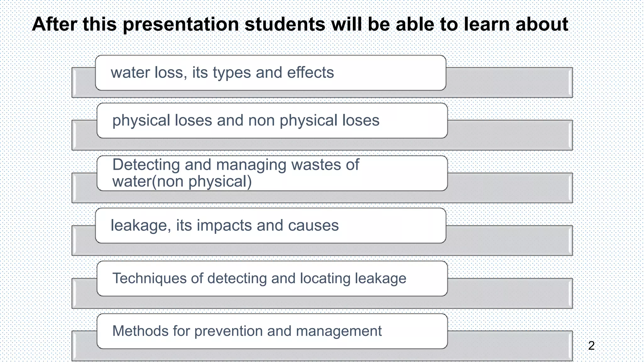Click the text 'water(non physical)' on second line
This screenshot has height=362, width=644.
pyautogui.click(x=182, y=182)
